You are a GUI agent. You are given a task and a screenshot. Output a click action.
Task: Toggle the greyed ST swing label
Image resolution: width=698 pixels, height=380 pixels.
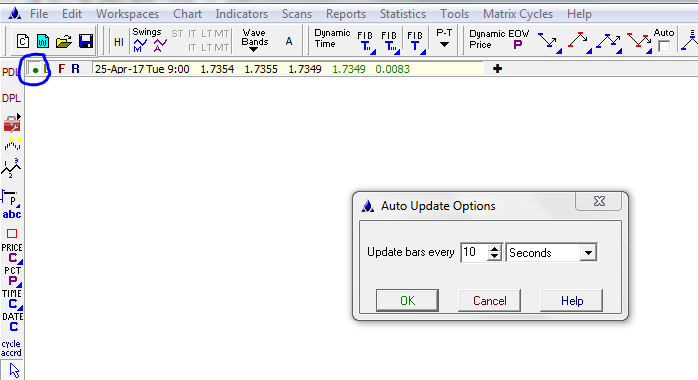click(x=177, y=34)
